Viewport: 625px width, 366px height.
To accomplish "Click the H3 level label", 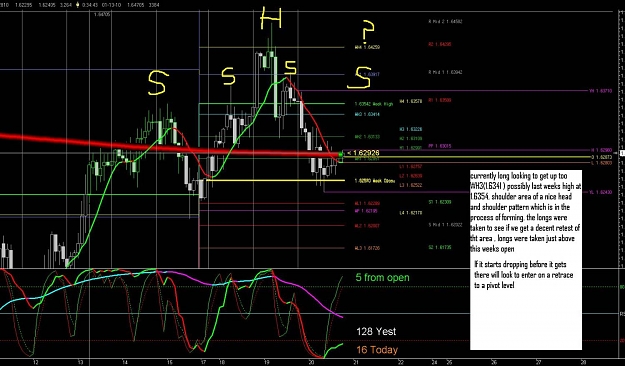I will [x=411, y=129].
